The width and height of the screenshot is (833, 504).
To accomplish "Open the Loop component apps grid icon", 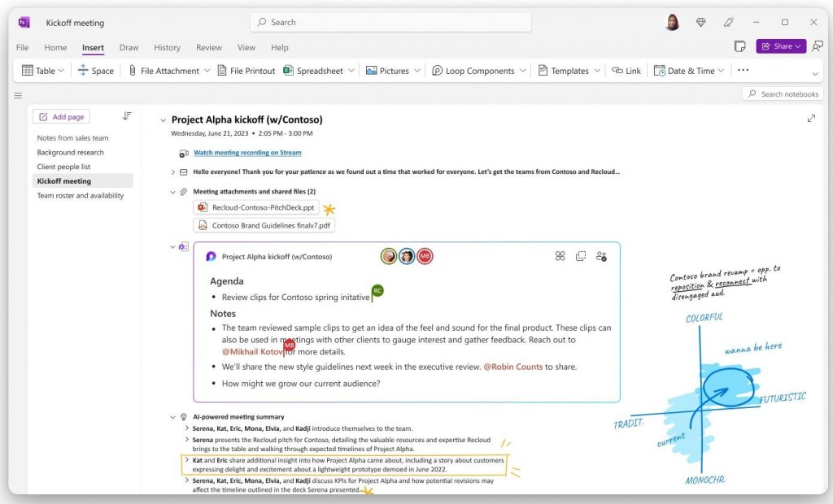I will point(560,256).
